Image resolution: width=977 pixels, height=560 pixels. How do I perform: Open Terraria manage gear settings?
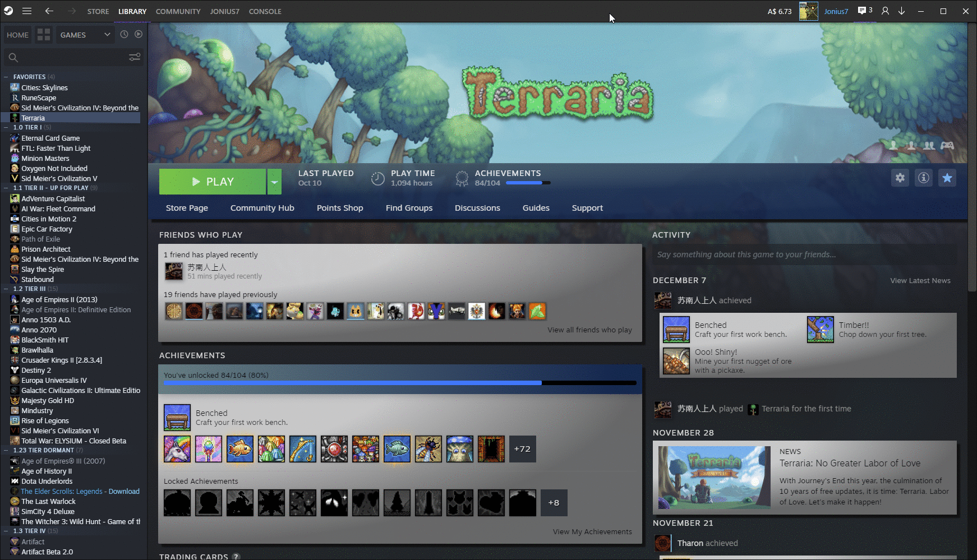click(900, 178)
